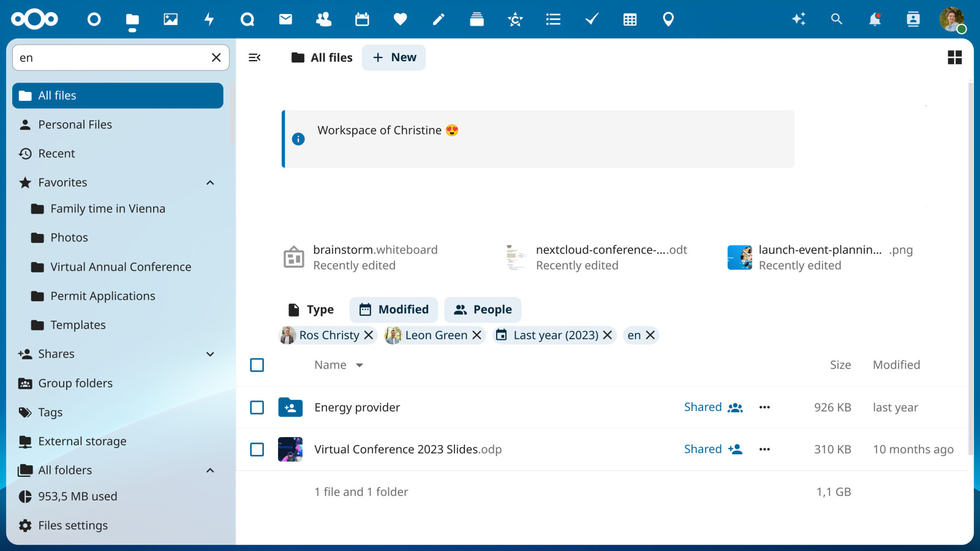
Task: Open Tags in sidebar
Action: tap(118, 413)
